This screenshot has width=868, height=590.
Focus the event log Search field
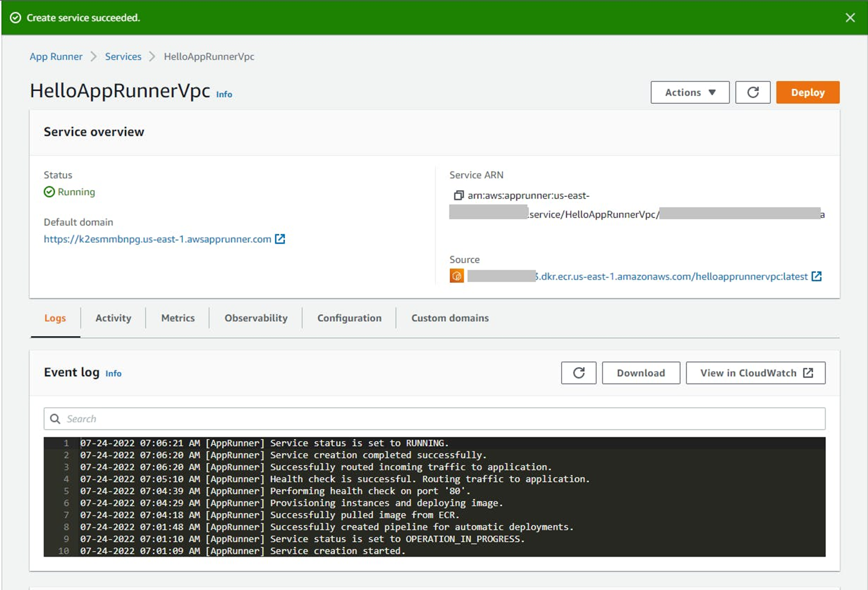[435, 419]
